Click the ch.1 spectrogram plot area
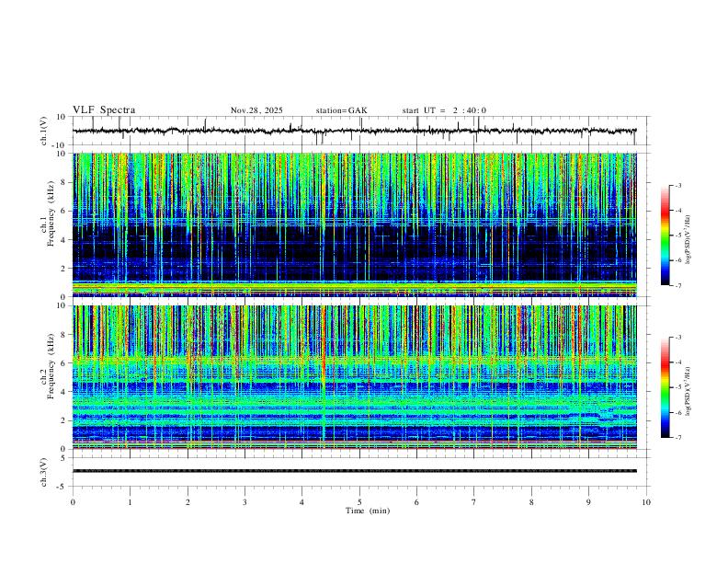728x563 pixels. [354, 224]
